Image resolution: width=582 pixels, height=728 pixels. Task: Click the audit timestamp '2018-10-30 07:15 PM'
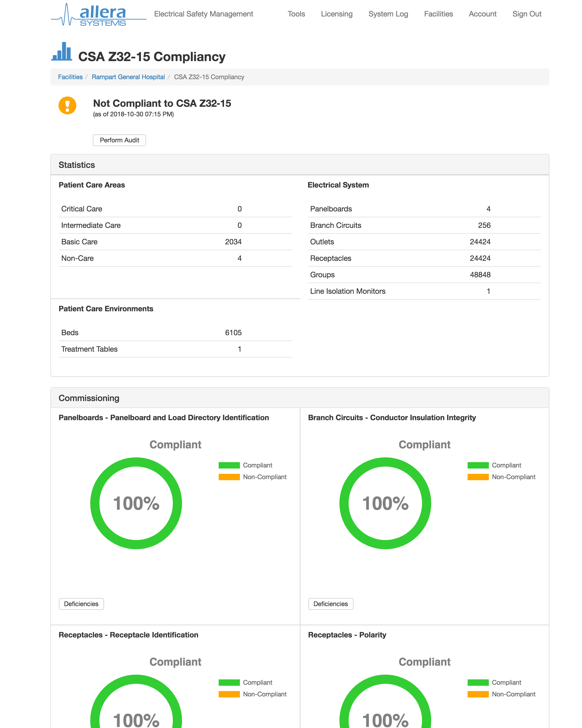pyautogui.click(x=141, y=114)
